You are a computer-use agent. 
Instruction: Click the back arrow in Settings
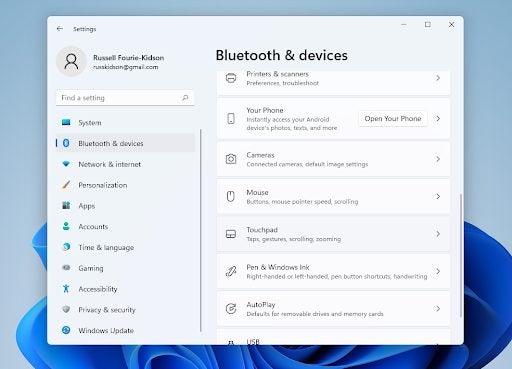pyautogui.click(x=60, y=29)
